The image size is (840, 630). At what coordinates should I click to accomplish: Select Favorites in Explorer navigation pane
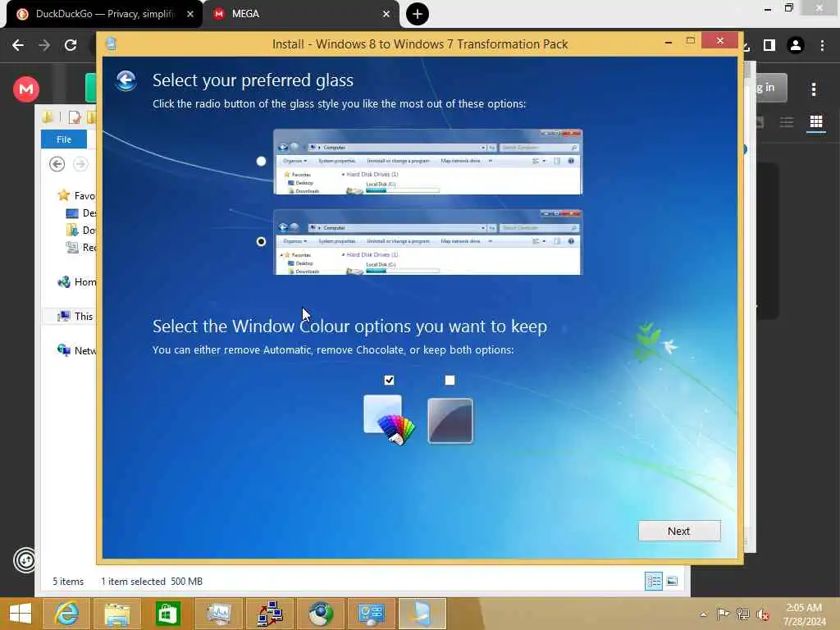point(76,195)
